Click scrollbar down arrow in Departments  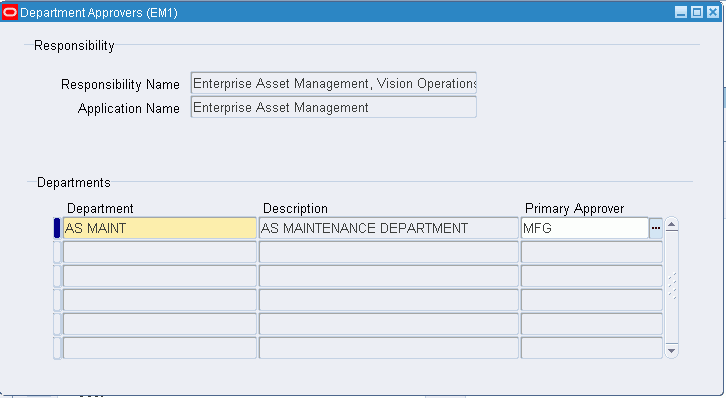(x=671, y=350)
